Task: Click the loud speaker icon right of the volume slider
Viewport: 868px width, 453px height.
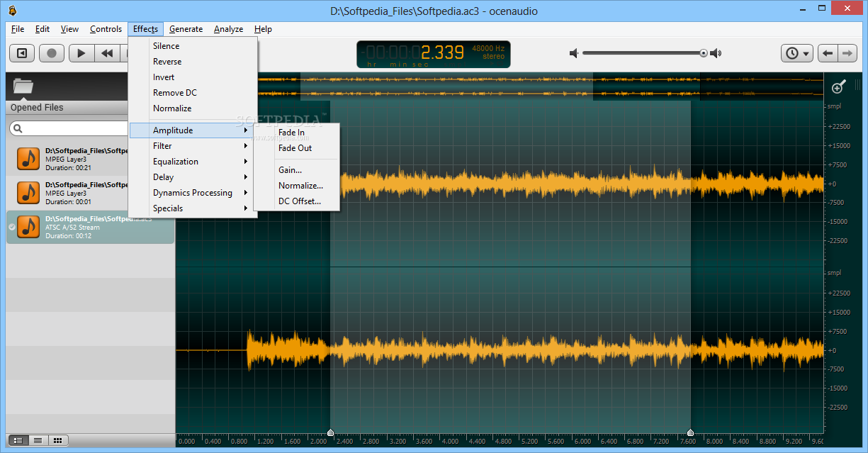Action: coord(716,53)
